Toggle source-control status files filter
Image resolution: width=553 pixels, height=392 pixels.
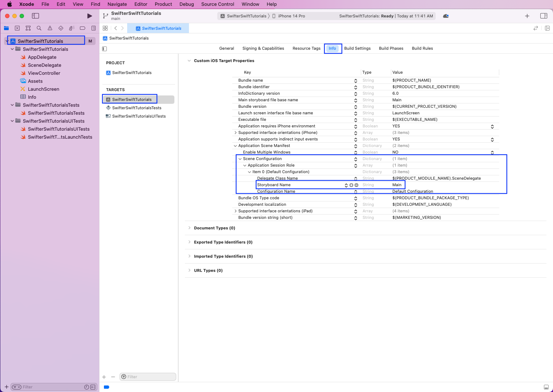point(93,387)
